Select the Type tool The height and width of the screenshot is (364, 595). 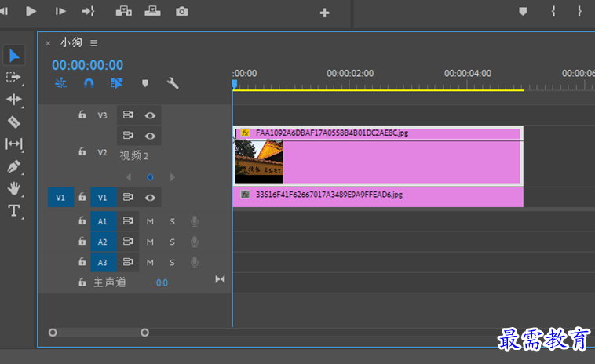tap(14, 210)
